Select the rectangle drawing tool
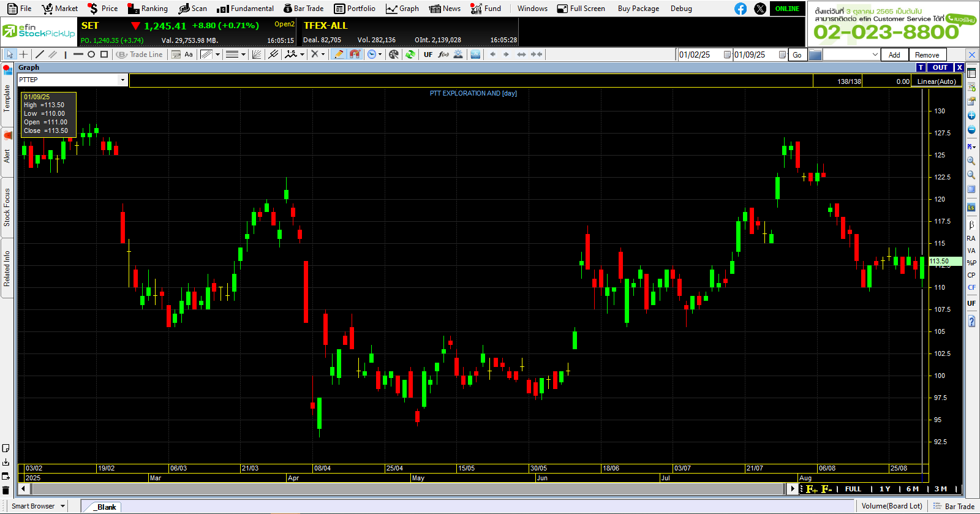This screenshot has height=514, width=980. point(104,55)
